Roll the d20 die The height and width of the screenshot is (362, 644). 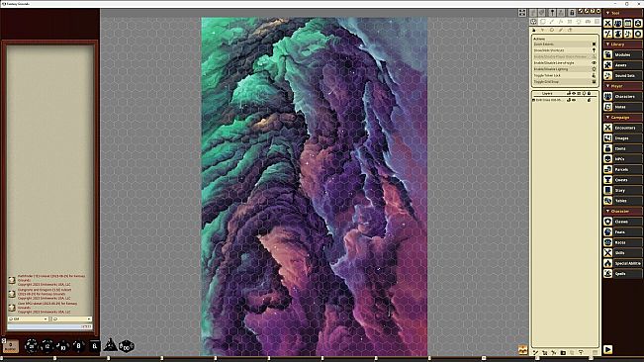[x=32, y=346]
